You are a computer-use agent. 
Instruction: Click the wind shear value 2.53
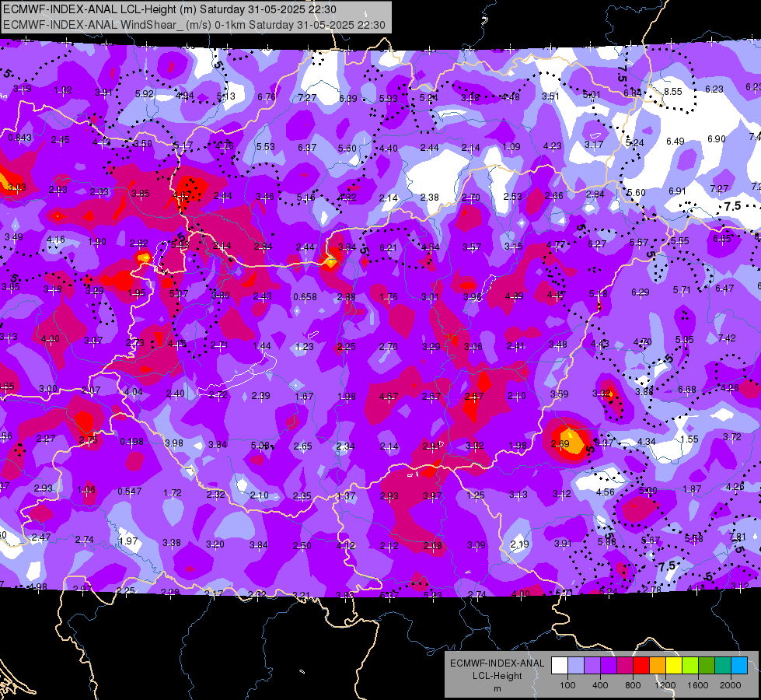click(512, 196)
